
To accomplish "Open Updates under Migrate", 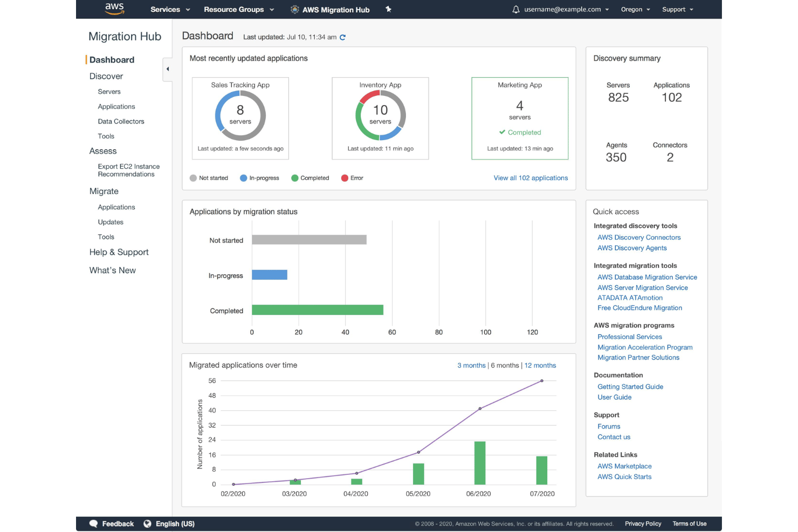I will pos(111,222).
